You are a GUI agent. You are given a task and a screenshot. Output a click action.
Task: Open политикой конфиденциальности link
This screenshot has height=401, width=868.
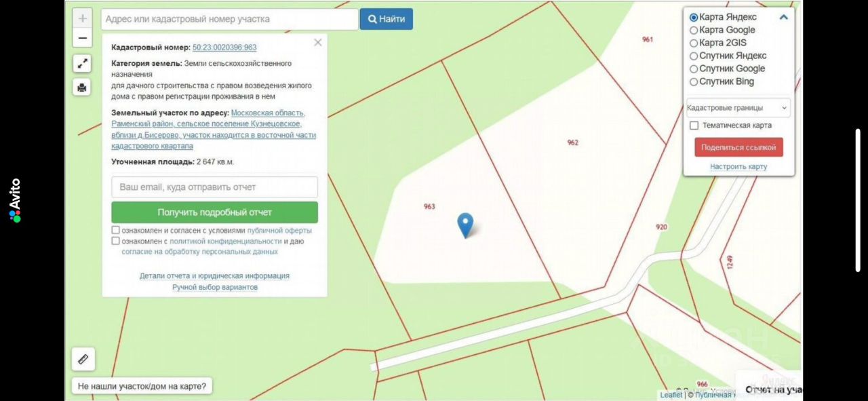pos(225,241)
